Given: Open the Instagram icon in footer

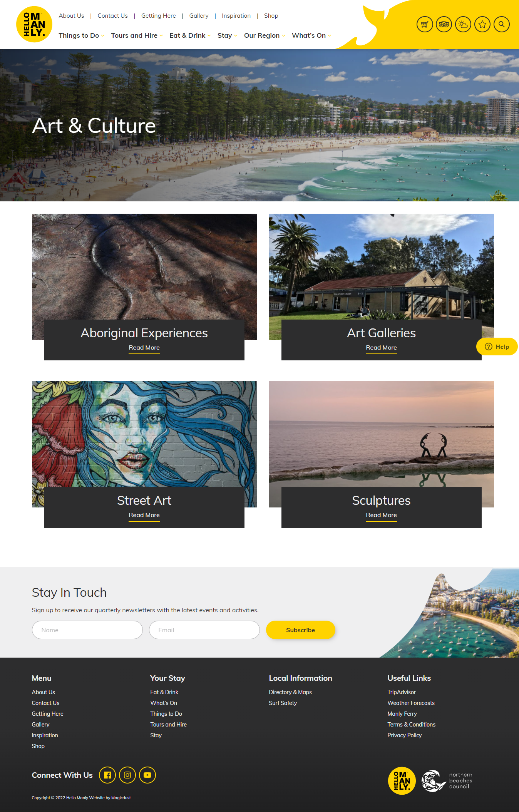Looking at the screenshot, I should [127, 775].
